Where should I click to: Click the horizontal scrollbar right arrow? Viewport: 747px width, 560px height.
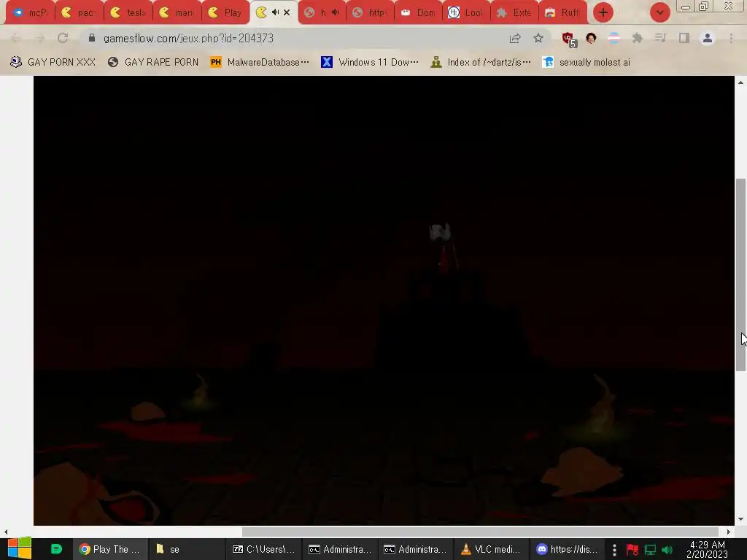coord(729,532)
